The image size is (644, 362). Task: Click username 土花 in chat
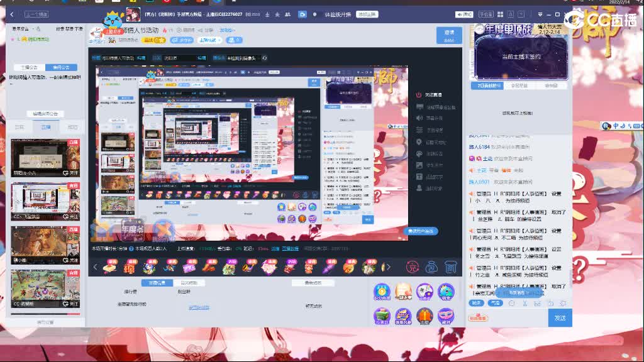pos(487,158)
